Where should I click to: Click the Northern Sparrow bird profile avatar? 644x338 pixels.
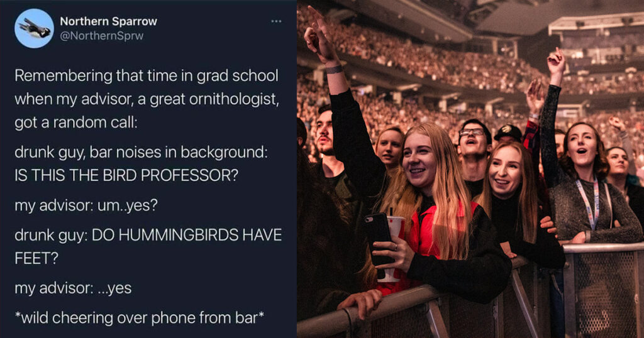click(35, 28)
